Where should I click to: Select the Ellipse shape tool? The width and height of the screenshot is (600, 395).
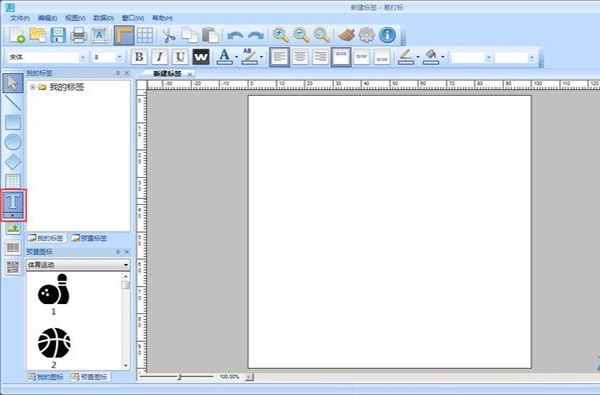point(13,142)
